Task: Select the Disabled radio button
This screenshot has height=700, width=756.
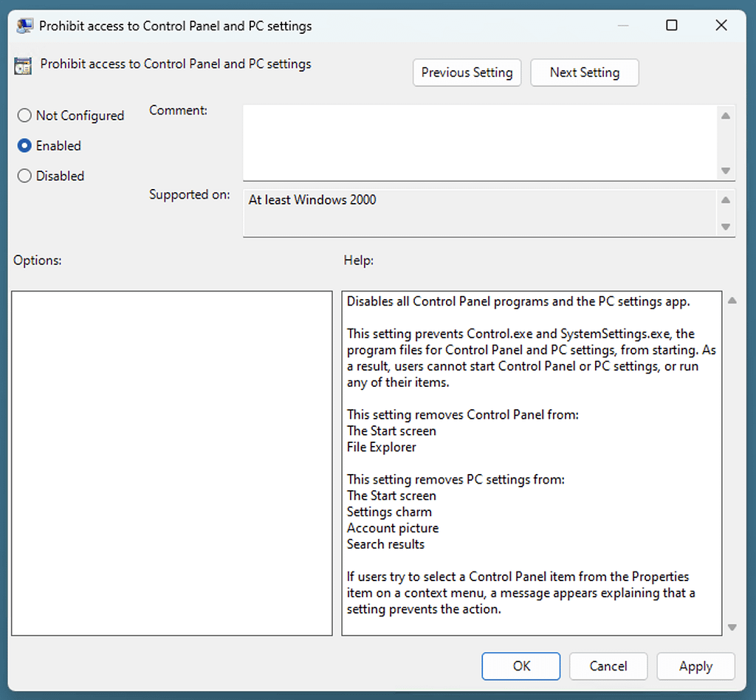Action: pos(24,176)
